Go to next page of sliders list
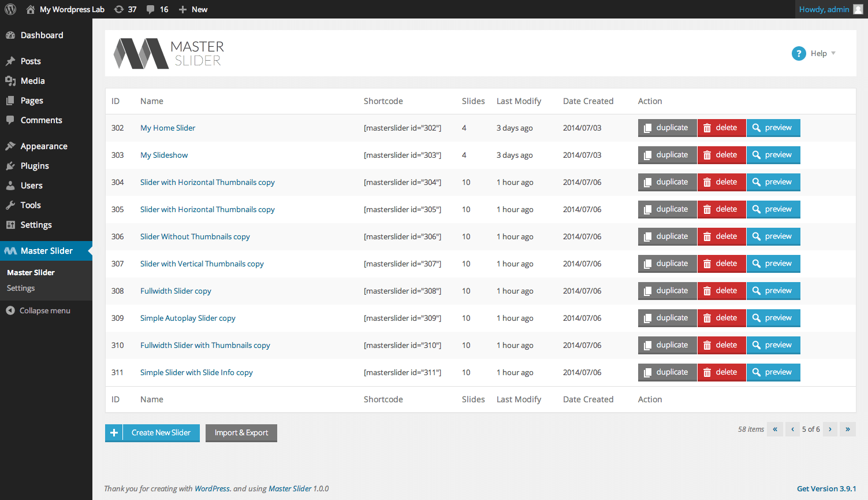Viewport: 868px width, 500px height. click(x=830, y=429)
